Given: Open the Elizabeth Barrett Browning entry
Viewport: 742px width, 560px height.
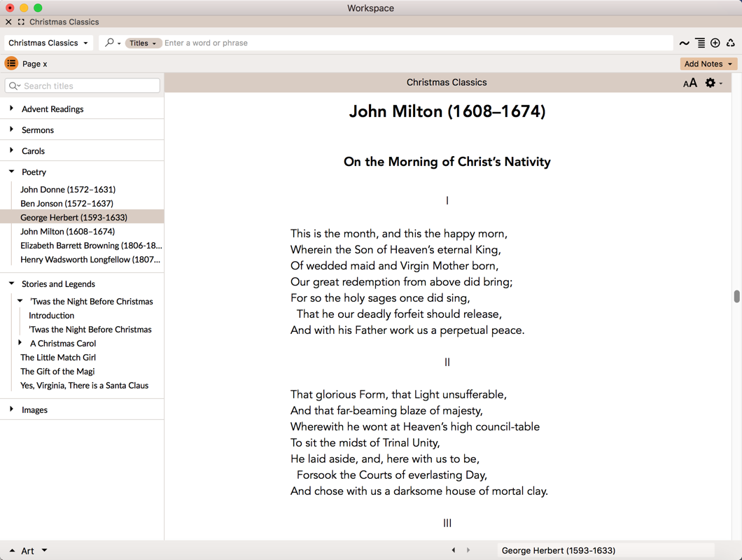Looking at the screenshot, I should [x=91, y=245].
